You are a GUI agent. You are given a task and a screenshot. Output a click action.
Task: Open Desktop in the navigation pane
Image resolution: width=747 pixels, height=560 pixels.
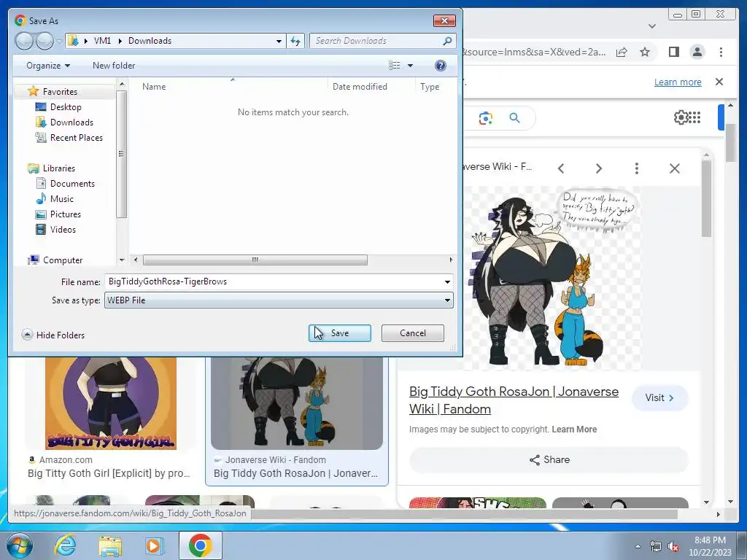pyautogui.click(x=66, y=106)
